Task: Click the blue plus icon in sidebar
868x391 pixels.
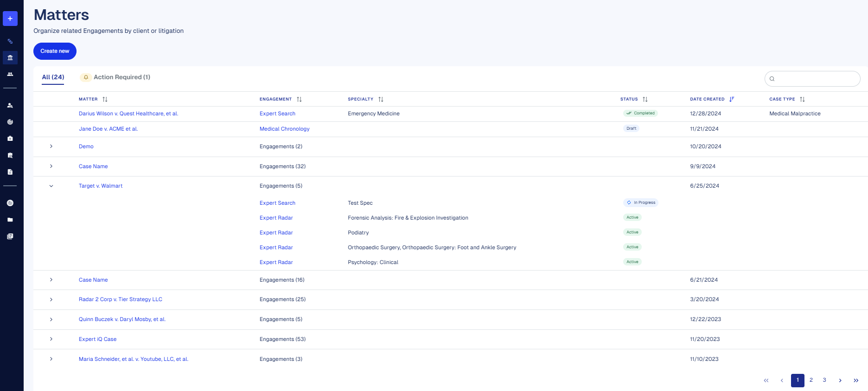Action: [10, 19]
